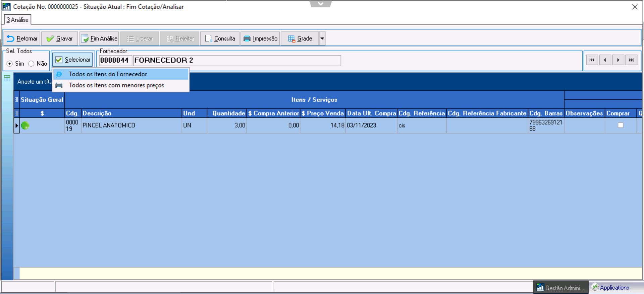Select the barcode cell 7896326912188
The height and width of the screenshot is (294, 644).
[x=546, y=126]
